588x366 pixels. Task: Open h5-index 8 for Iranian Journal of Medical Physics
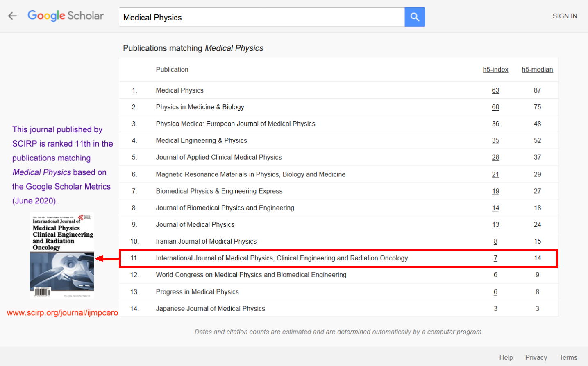[495, 242]
